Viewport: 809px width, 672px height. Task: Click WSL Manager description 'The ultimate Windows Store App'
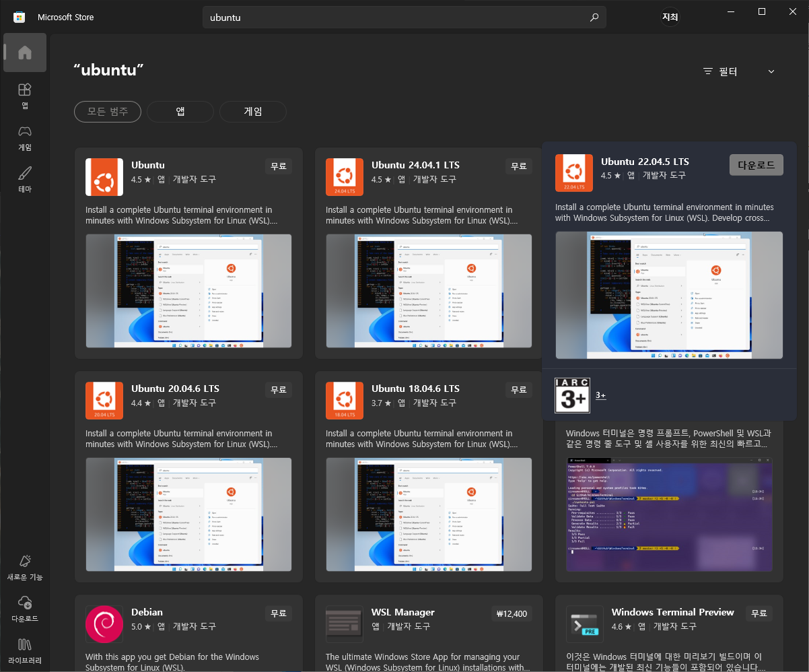[427, 662]
